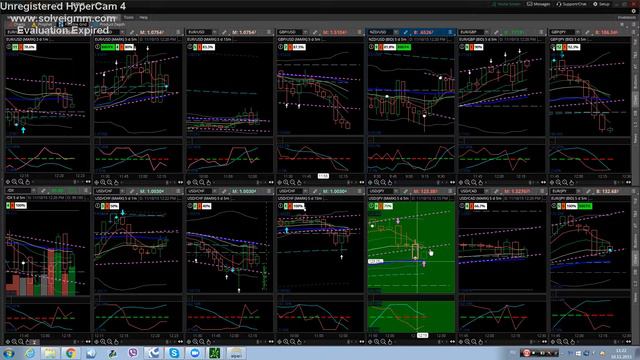This screenshot has height=360, width=640.
Task: Zoom in on the USD/CAD chart
Action: click(468, 342)
